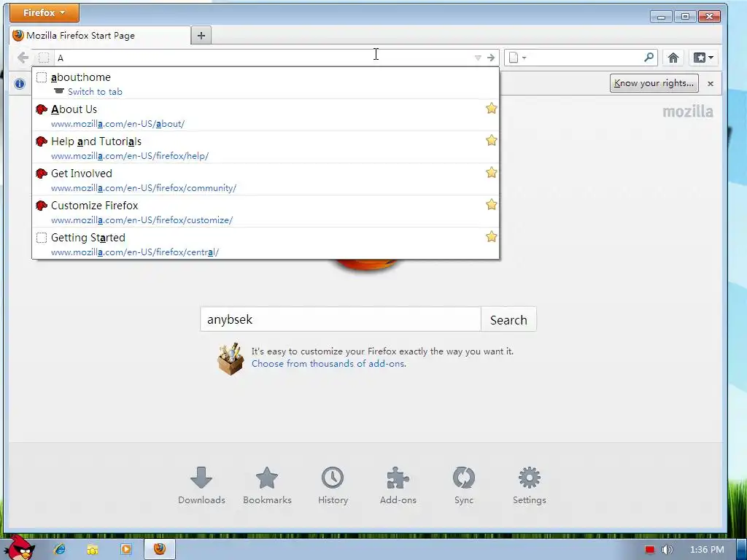Screen dimensions: 747x560
Task: Click the add-ons toolbox icon
Action: [231, 359]
